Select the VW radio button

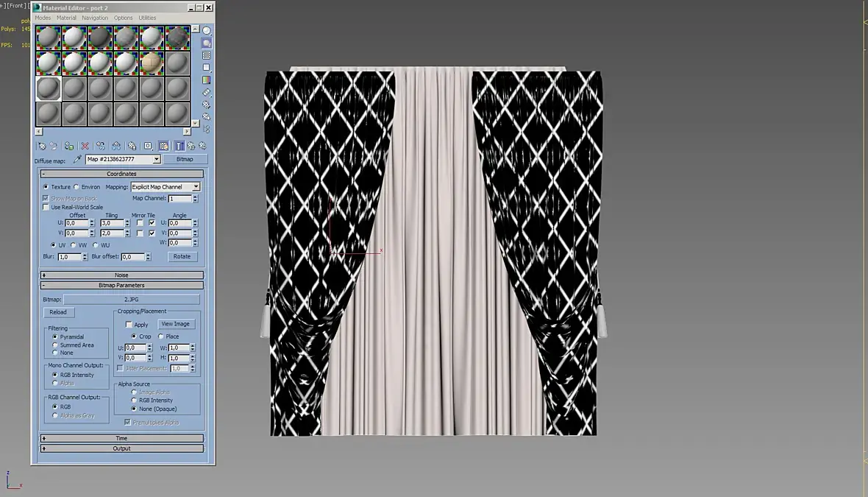click(x=73, y=245)
